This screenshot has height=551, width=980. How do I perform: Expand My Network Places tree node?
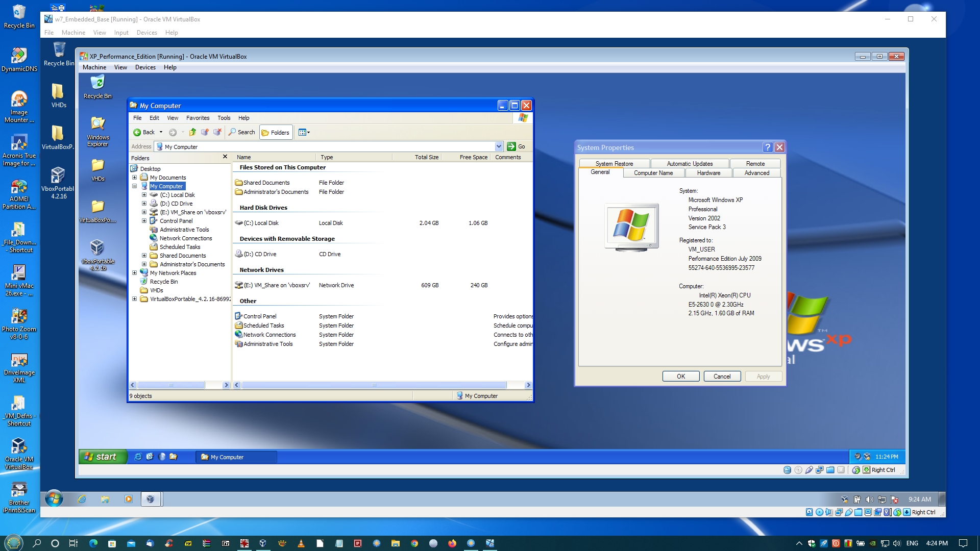click(x=135, y=273)
